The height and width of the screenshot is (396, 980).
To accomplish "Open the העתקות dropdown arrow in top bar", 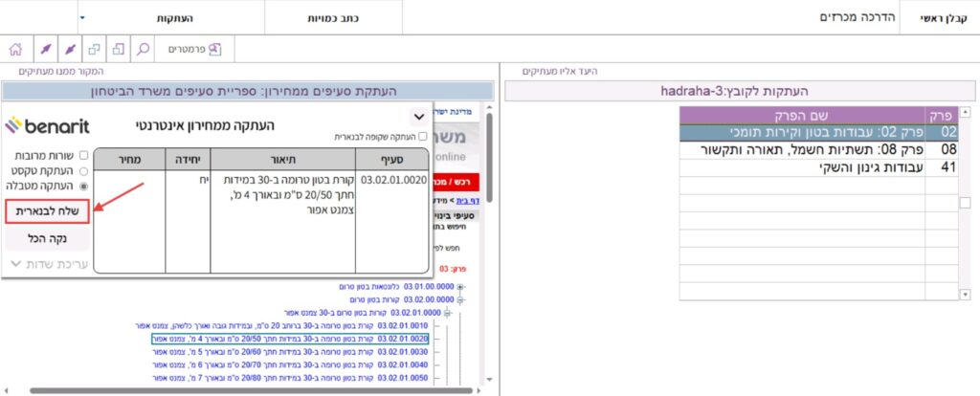I will 82,18.
